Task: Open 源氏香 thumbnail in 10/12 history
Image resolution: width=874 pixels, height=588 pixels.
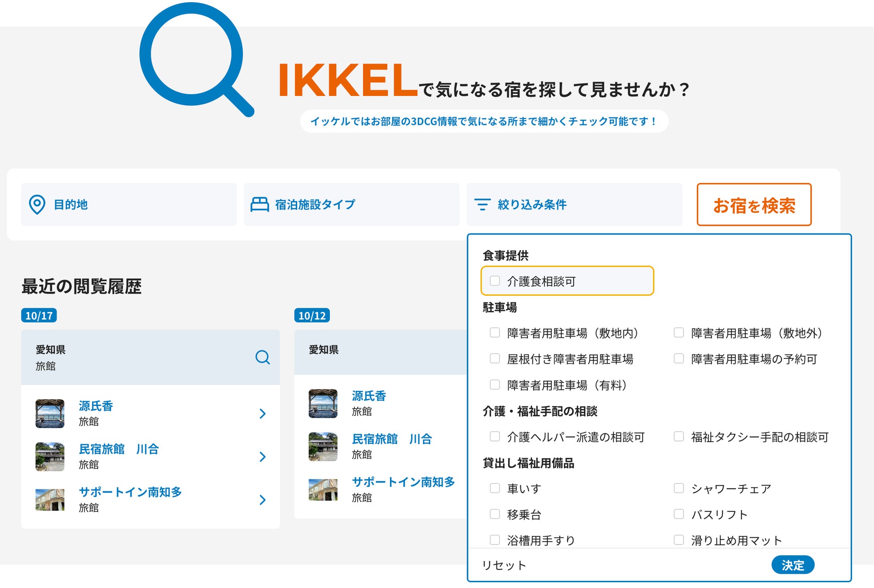Action: (x=323, y=403)
